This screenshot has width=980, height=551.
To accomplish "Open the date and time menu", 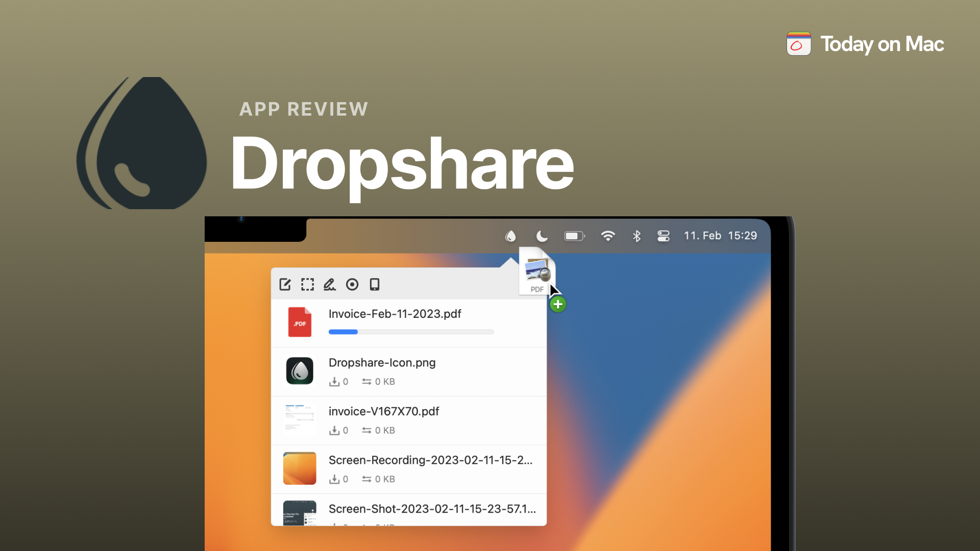I will [720, 236].
